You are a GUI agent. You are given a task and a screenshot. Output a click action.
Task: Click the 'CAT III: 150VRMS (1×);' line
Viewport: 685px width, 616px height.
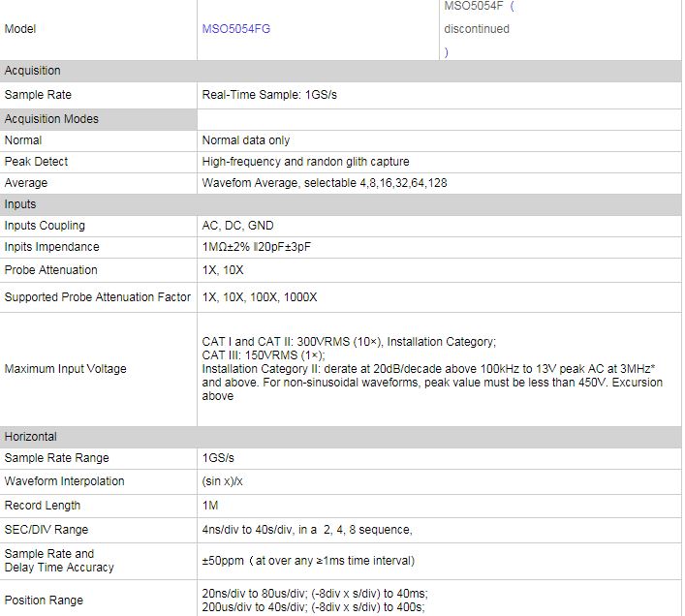click(x=264, y=354)
